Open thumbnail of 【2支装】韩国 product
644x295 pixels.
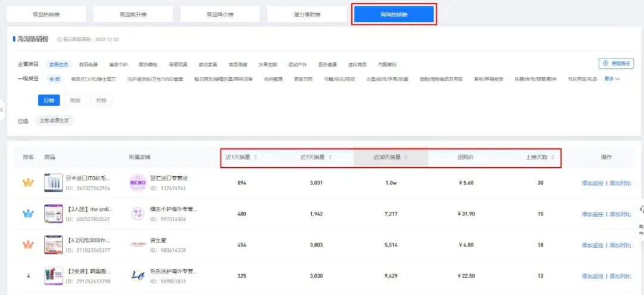click(54, 276)
